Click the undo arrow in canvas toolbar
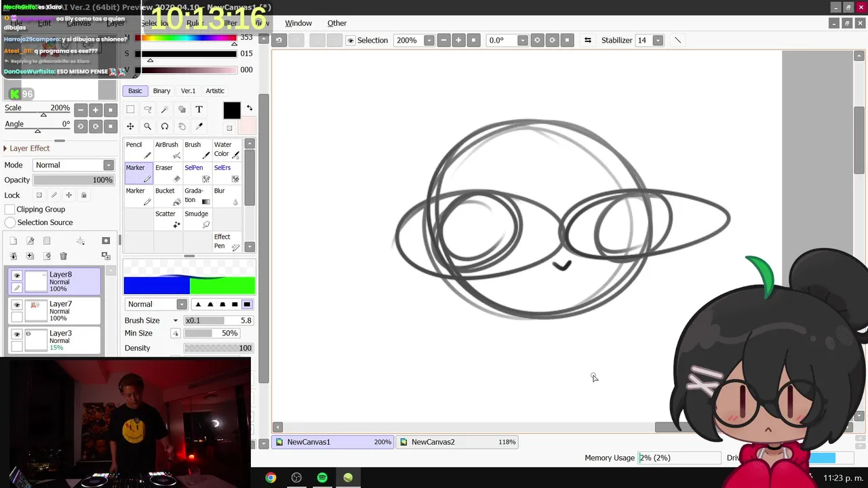The width and height of the screenshot is (868, 488). [279, 40]
